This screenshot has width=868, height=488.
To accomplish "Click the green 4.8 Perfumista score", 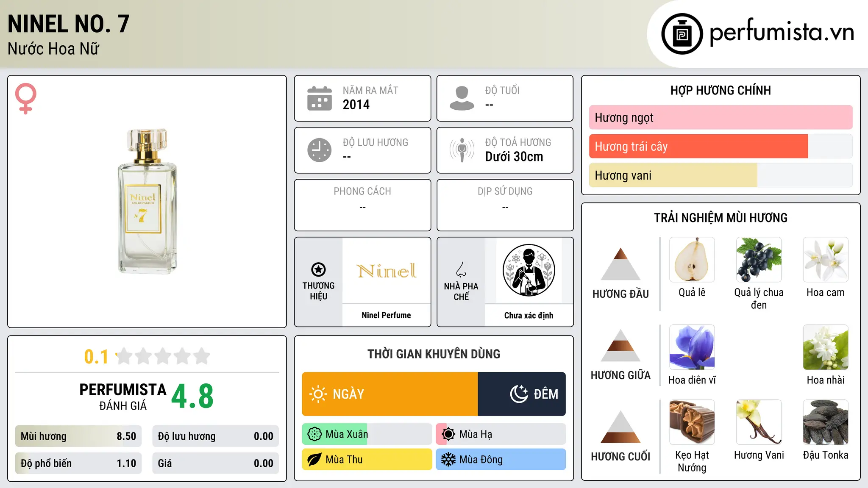I will [x=192, y=396].
